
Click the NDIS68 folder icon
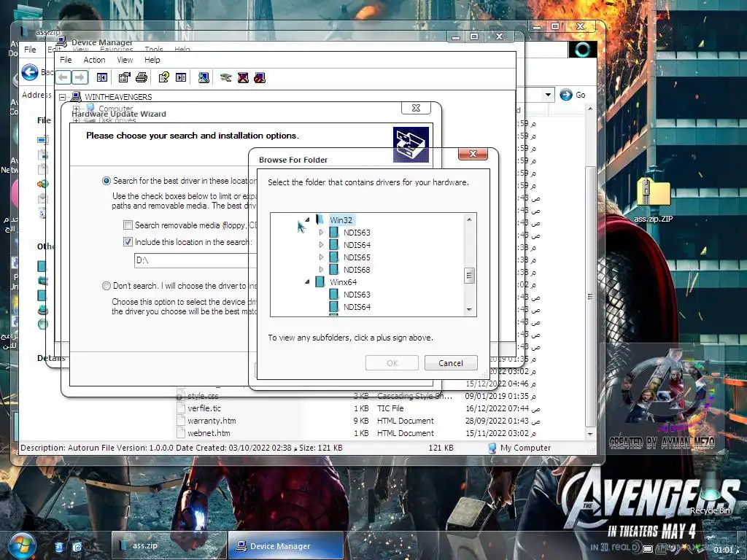[334, 270]
